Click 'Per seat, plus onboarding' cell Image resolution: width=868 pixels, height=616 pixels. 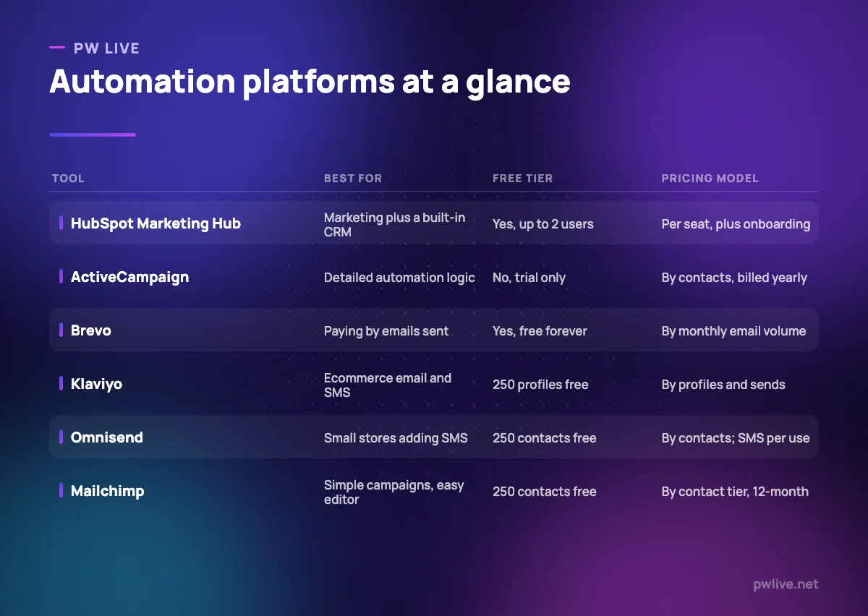tap(736, 224)
